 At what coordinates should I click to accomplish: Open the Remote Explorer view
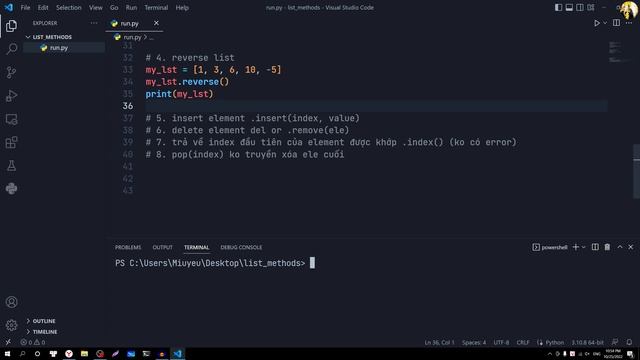pyautogui.click(x=11, y=119)
